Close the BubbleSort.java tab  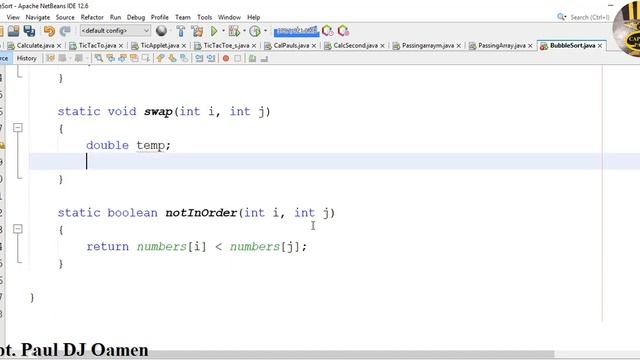click(x=600, y=46)
